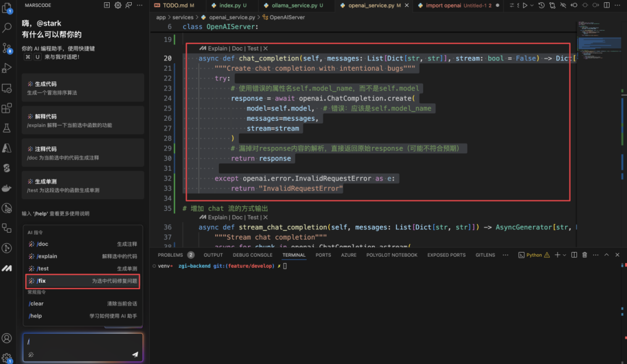
Task: Select the MarsCode icon in the activity bar
Action: [7, 268]
